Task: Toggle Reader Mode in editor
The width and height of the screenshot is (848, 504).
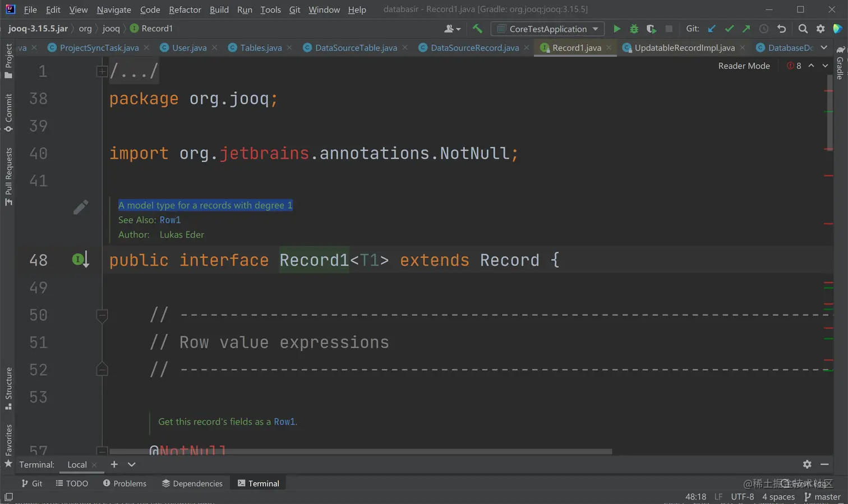Action: (744, 66)
